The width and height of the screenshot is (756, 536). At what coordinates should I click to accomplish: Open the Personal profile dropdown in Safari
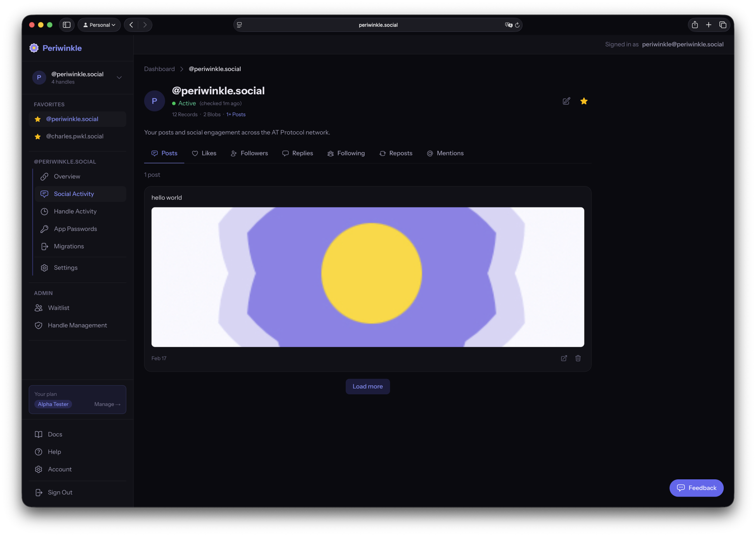point(99,25)
